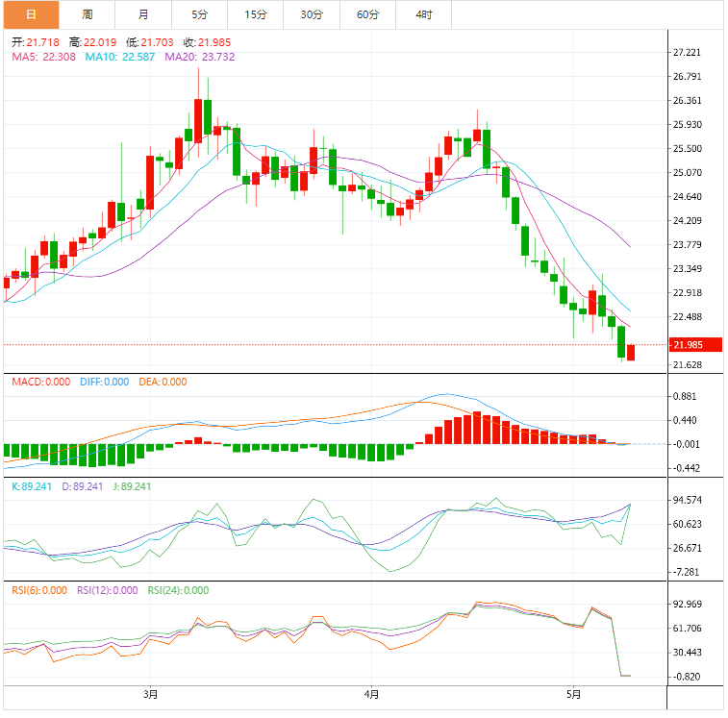Screen dimensions: 728x718
Task: Click the 92.969 RSI axis label
Action: (x=688, y=605)
